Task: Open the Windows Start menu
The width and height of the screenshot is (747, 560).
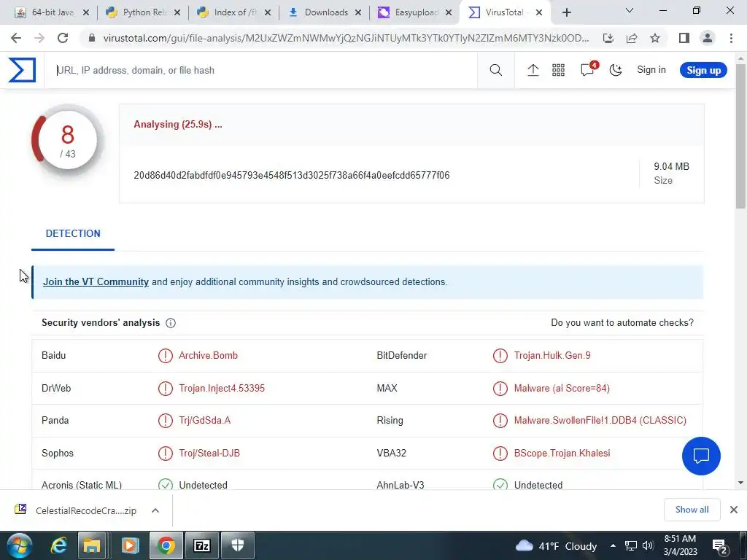Action: (20, 545)
